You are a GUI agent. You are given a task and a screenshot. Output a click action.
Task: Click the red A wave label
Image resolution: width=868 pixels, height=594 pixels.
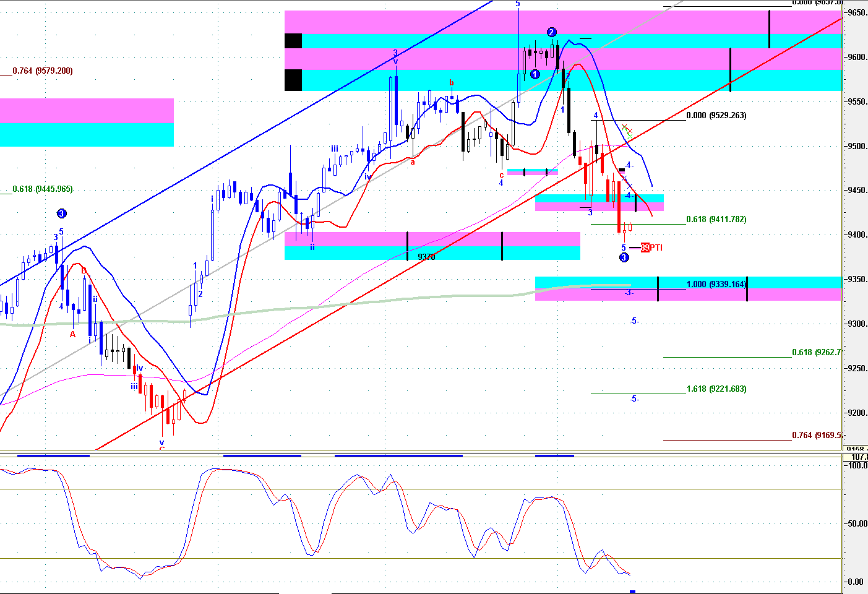pyautogui.click(x=72, y=335)
